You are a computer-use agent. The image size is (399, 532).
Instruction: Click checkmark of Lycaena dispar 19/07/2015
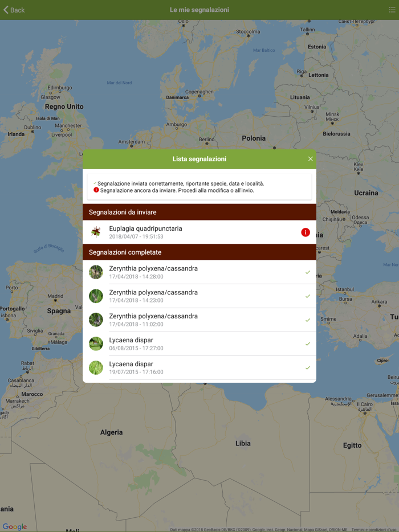tap(308, 368)
